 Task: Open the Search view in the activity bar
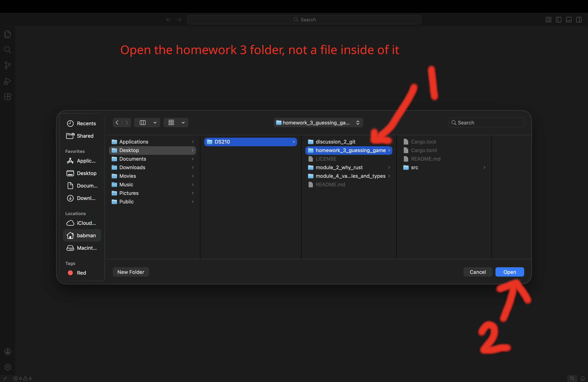pos(7,50)
